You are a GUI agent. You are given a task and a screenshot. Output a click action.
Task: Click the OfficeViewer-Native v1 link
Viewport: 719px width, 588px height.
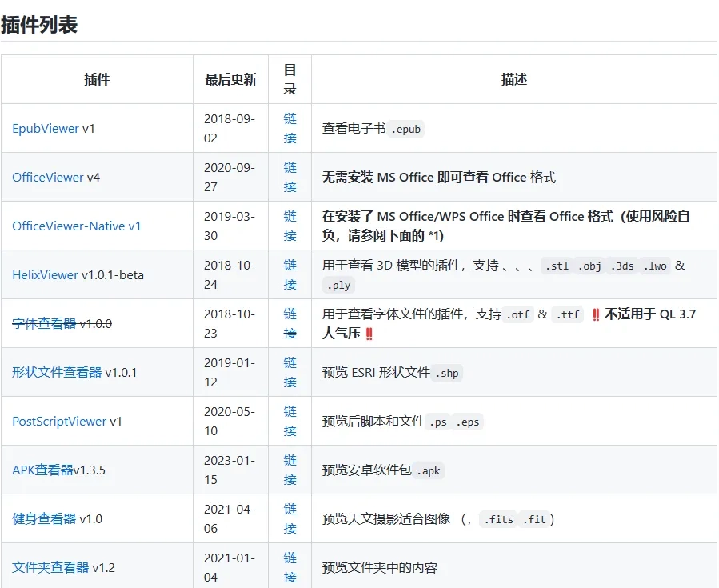(x=75, y=226)
